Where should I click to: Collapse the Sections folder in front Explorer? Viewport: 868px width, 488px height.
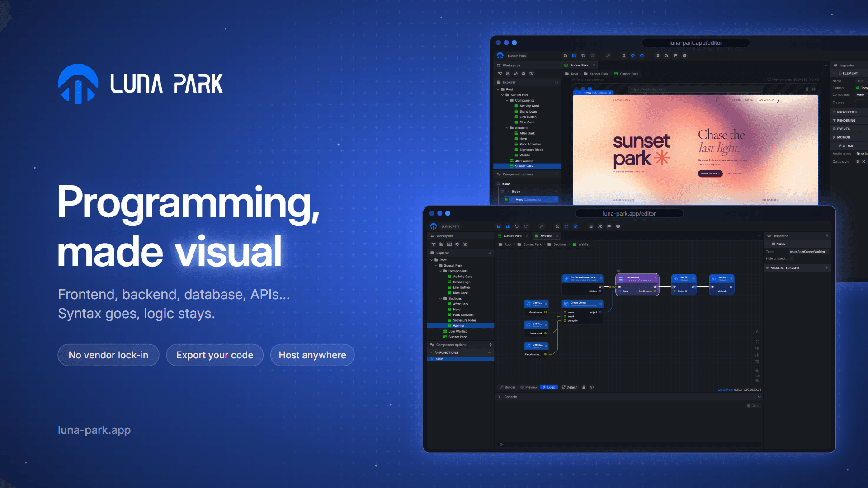(x=441, y=299)
